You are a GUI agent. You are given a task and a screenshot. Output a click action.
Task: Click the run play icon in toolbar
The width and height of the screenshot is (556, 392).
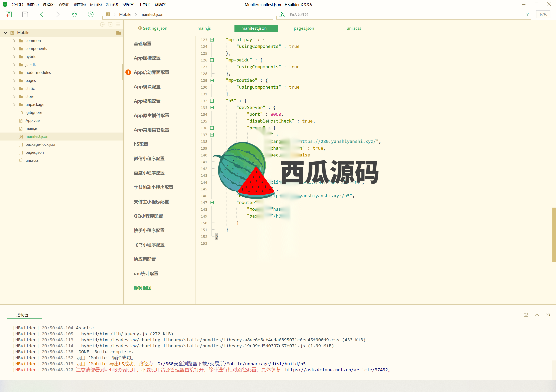(x=90, y=15)
